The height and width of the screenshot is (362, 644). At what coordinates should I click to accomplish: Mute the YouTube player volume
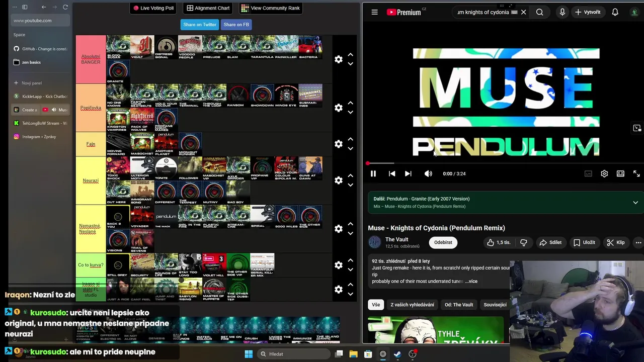coord(428,173)
